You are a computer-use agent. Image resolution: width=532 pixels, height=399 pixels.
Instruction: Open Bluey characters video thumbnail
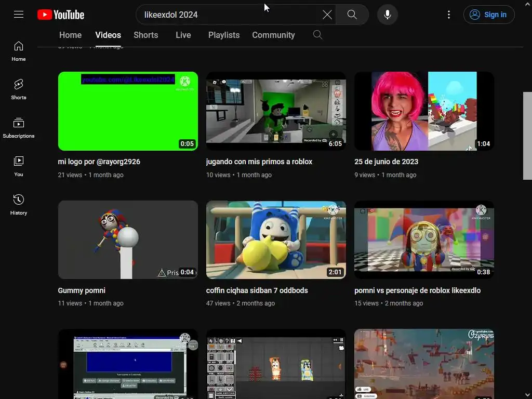pyautogui.click(x=276, y=364)
